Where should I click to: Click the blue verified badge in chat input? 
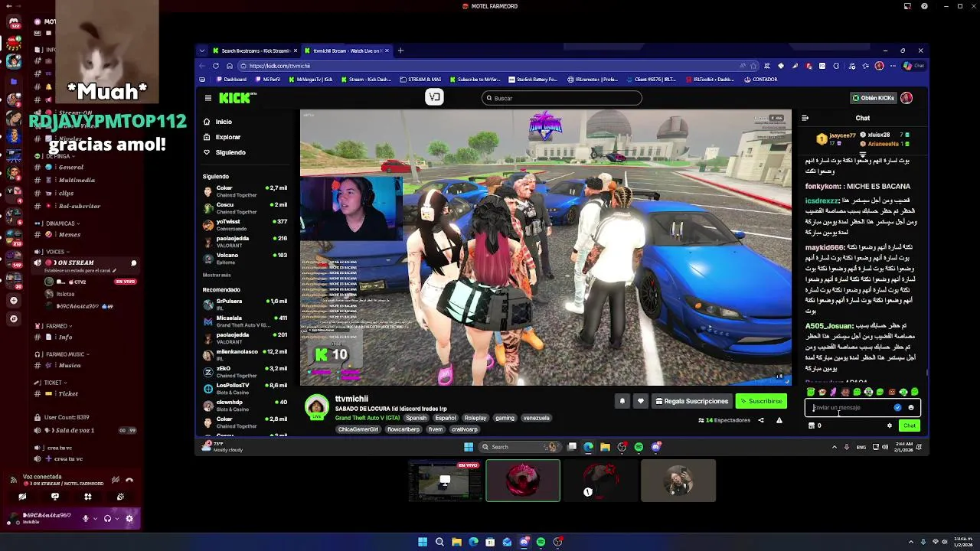(897, 408)
